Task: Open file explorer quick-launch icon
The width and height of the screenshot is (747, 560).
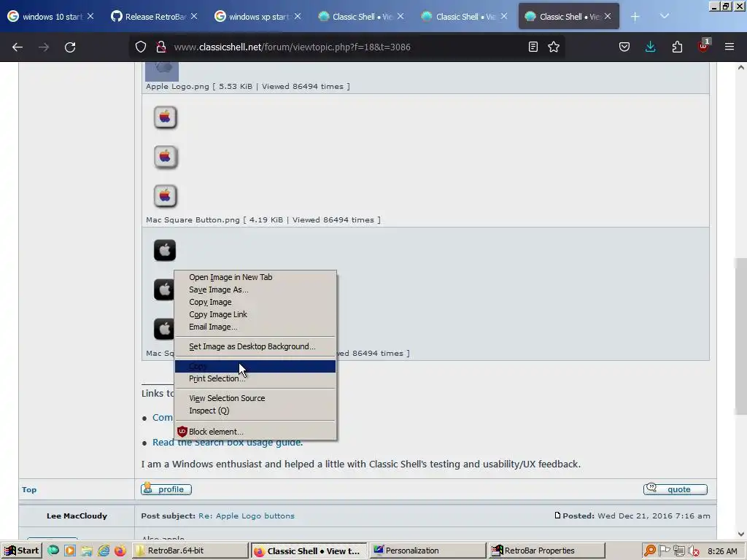Action: (x=87, y=551)
